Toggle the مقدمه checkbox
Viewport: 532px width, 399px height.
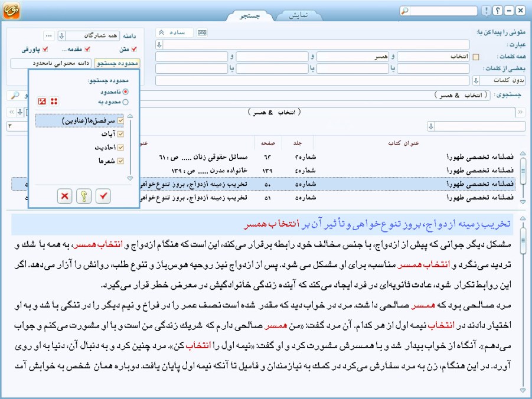(87, 49)
